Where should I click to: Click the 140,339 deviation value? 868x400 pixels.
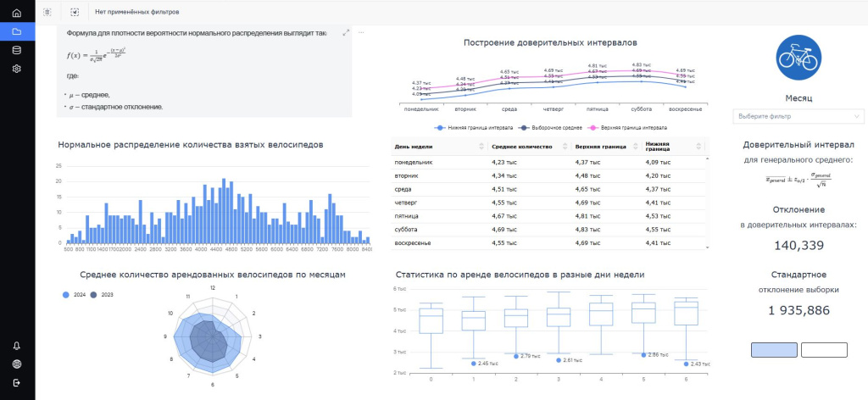(798, 246)
